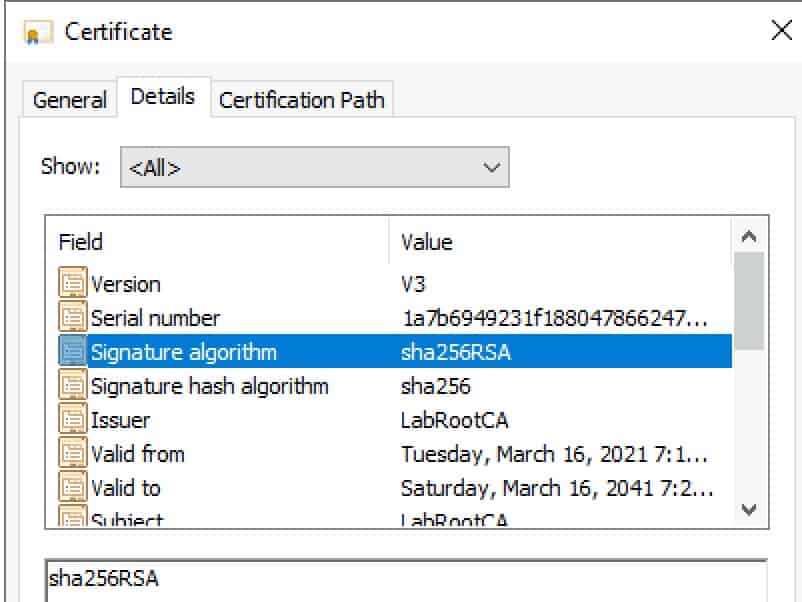The width and height of the screenshot is (802, 602).
Task: Open the Certification Path tab
Action: pos(302,100)
